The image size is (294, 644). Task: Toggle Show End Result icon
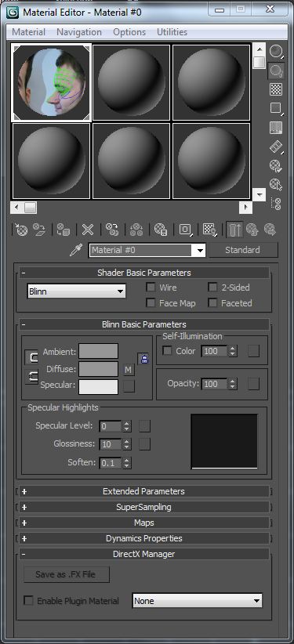tap(234, 230)
